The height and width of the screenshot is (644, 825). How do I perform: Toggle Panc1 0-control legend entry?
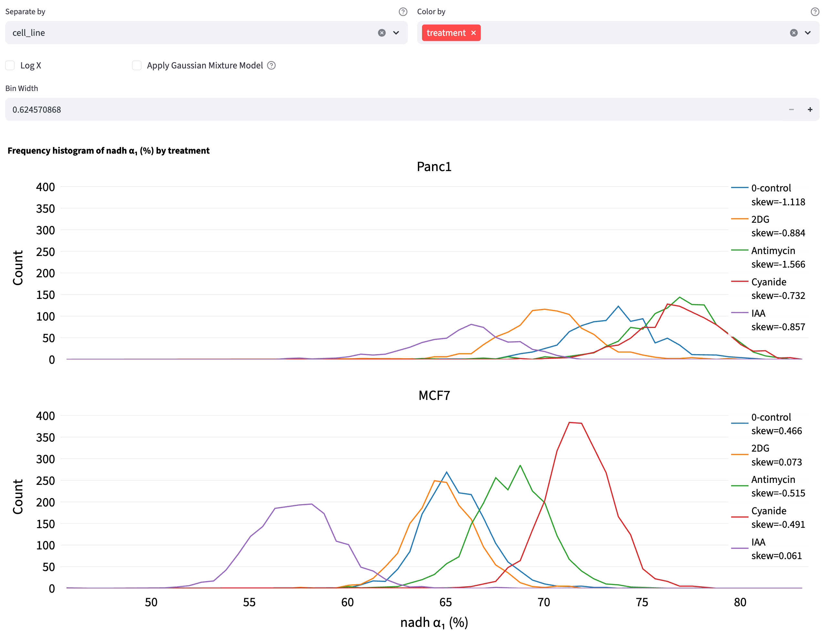point(768,195)
